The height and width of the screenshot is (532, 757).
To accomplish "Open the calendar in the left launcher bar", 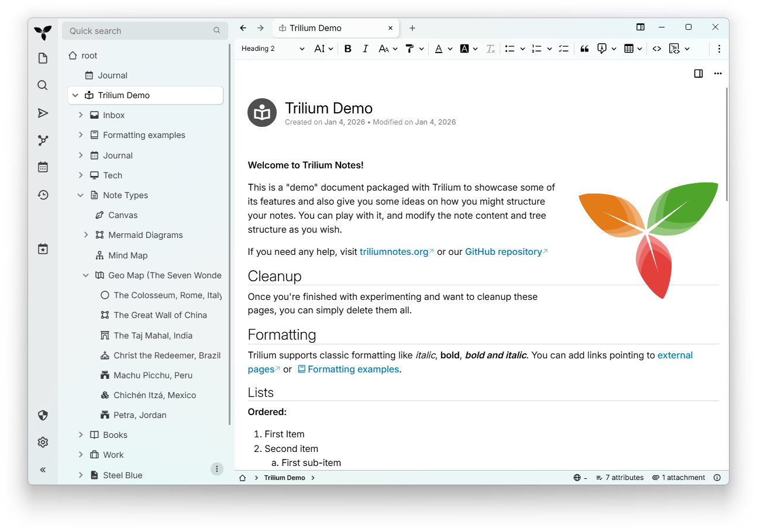I will 43,167.
